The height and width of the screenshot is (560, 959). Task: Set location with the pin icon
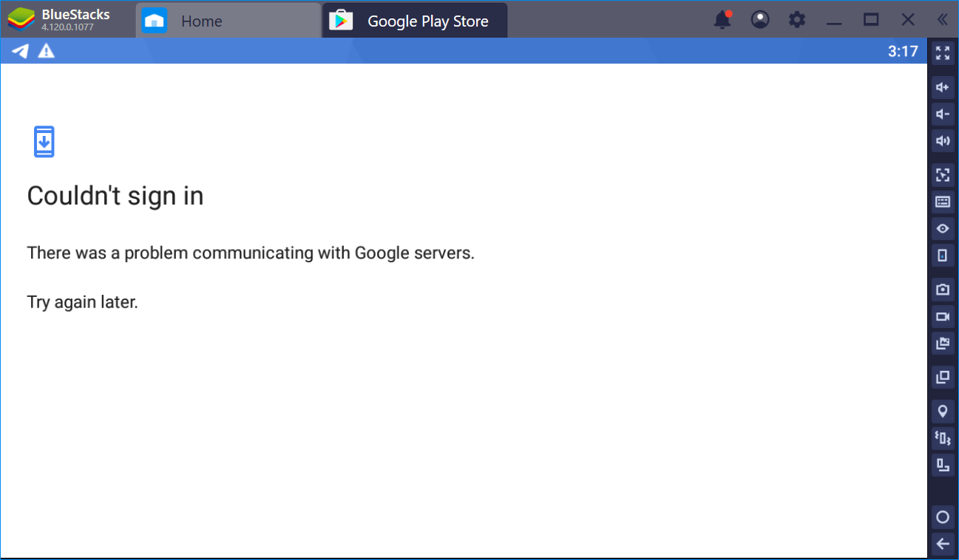943,412
